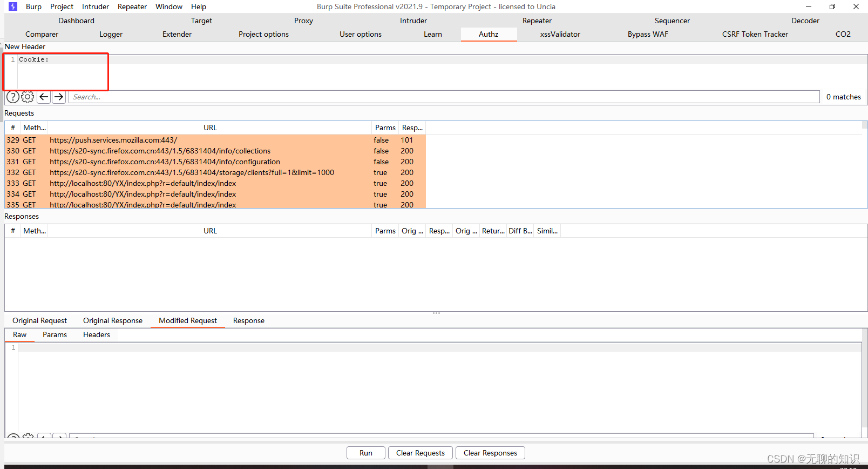
Task: Click Clear Responses button
Action: (490, 453)
